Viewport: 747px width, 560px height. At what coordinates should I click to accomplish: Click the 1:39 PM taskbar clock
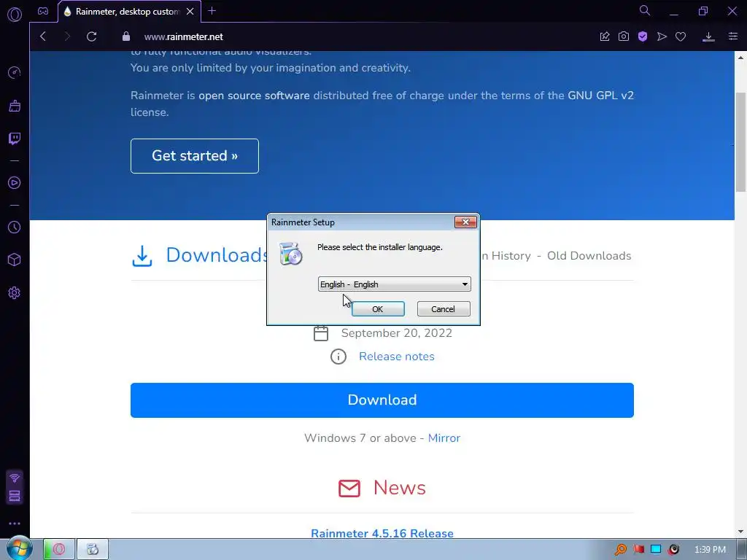point(710,550)
